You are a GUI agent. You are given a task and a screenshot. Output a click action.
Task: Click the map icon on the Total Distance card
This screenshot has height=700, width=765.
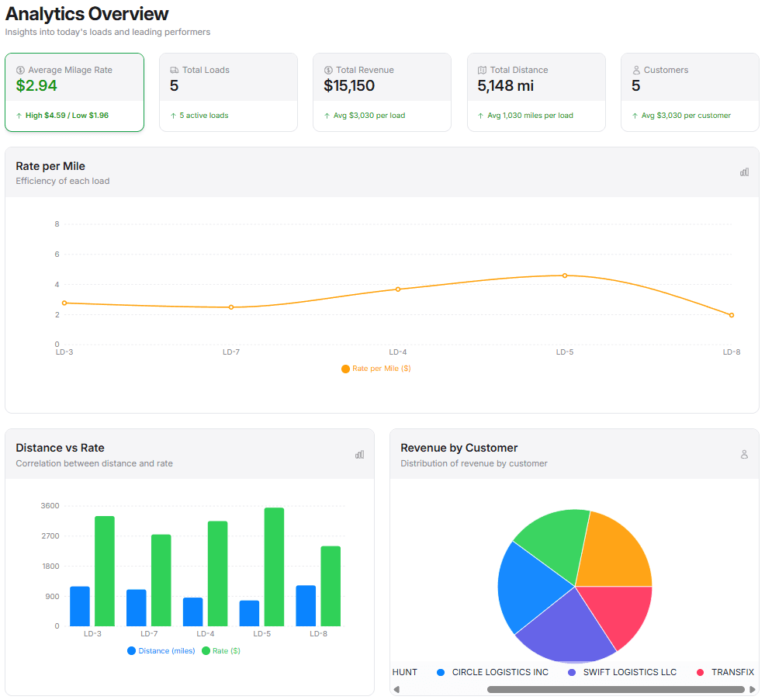[x=483, y=70]
